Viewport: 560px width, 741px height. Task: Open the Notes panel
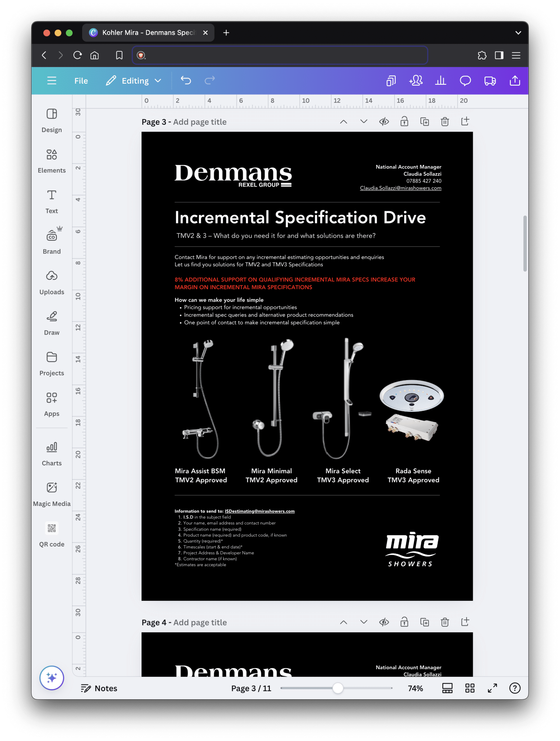click(99, 688)
